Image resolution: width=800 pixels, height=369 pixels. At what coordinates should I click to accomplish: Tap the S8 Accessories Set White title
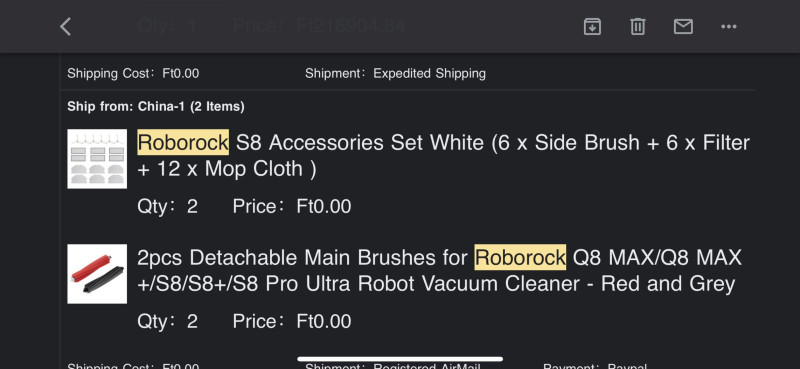click(x=443, y=156)
